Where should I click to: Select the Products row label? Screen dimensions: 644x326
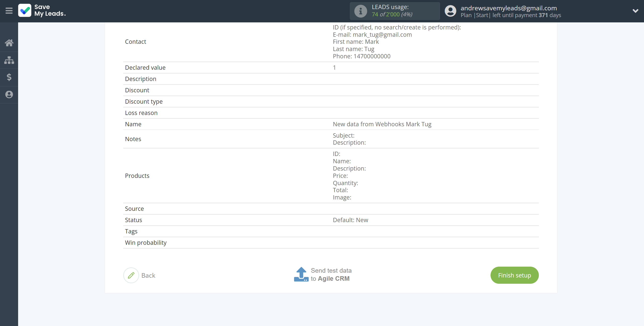[x=137, y=176]
